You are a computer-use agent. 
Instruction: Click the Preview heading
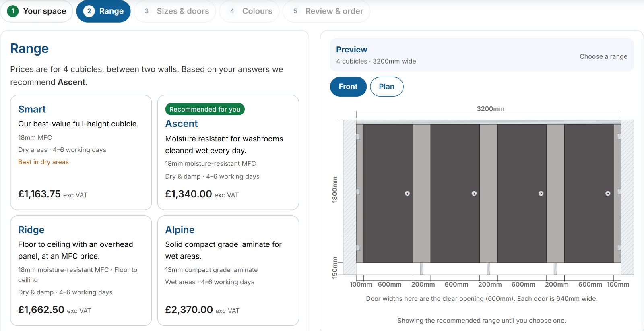coord(352,50)
